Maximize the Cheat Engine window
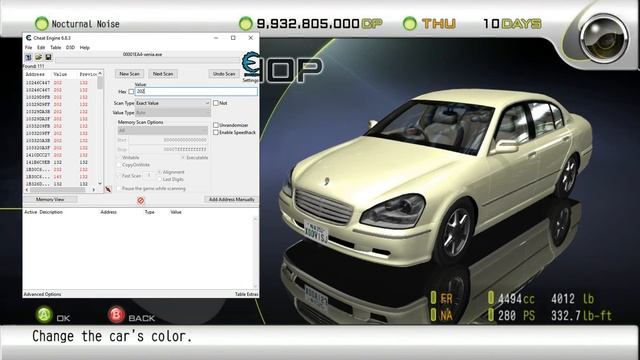 tap(233, 38)
